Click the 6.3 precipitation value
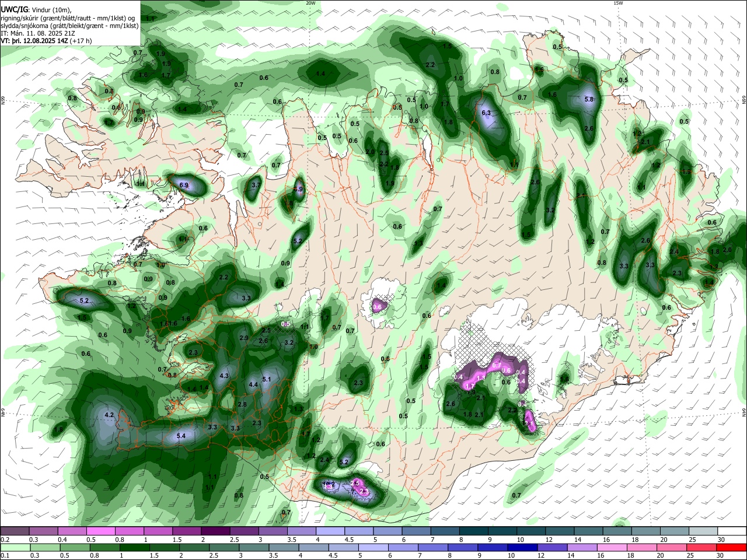The image size is (747, 560). 486,113
